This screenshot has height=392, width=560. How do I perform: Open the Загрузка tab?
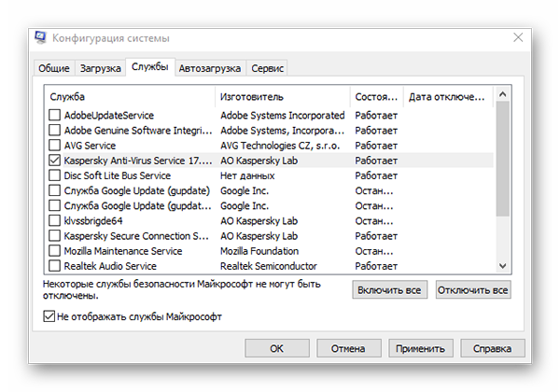[101, 68]
